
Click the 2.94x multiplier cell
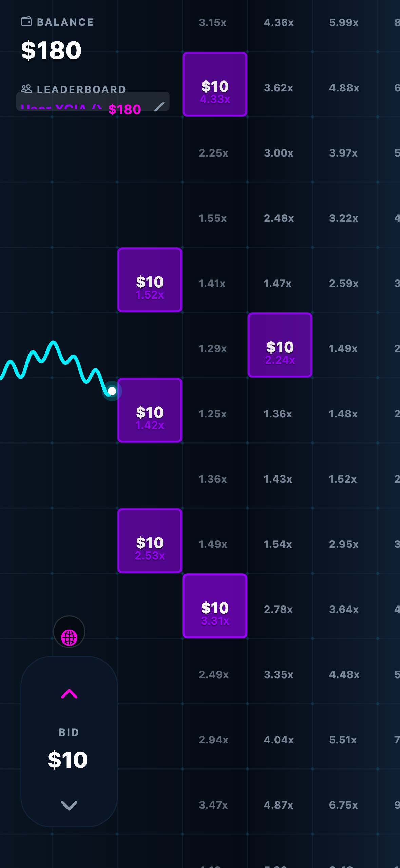[x=213, y=739]
